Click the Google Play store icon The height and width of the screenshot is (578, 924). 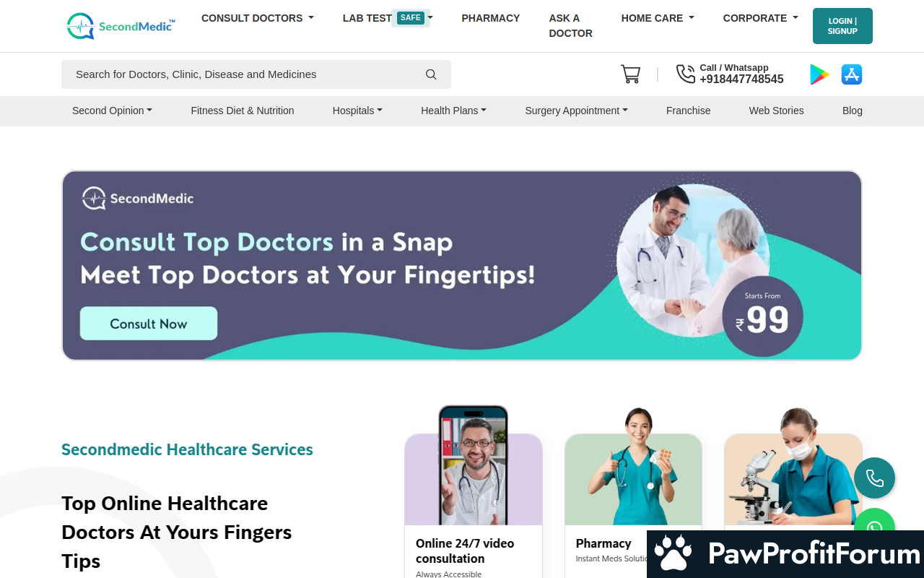pyautogui.click(x=819, y=74)
